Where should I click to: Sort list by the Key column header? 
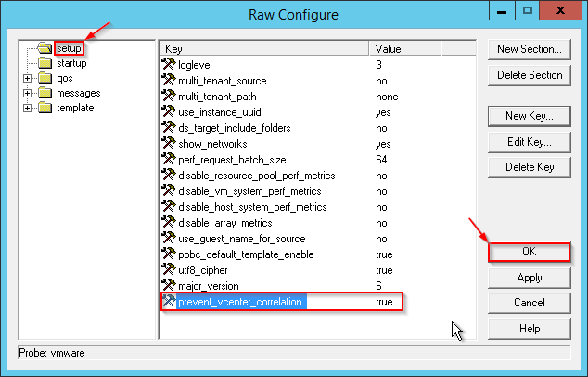tap(264, 48)
